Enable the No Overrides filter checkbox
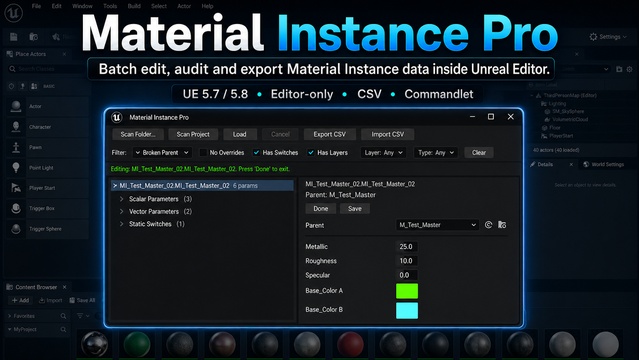The height and width of the screenshot is (360, 639). point(203,152)
